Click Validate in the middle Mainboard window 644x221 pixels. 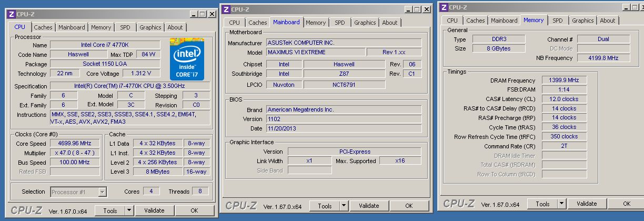click(x=368, y=206)
